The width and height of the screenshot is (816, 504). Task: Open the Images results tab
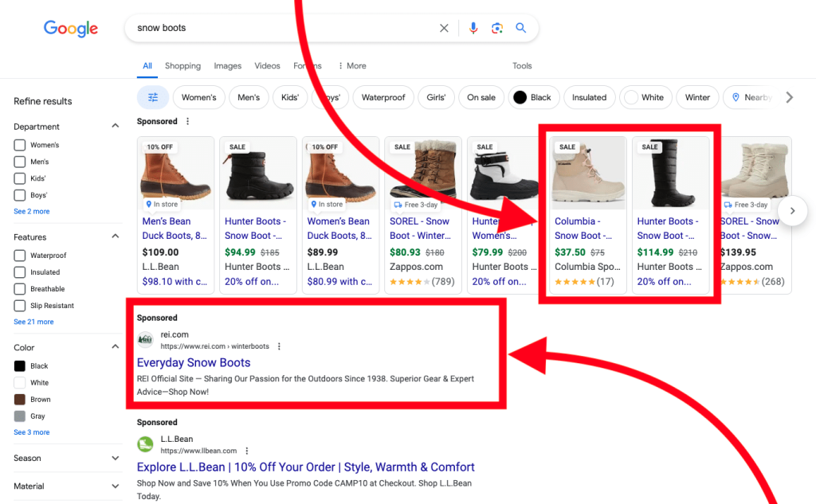[x=227, y=66]
